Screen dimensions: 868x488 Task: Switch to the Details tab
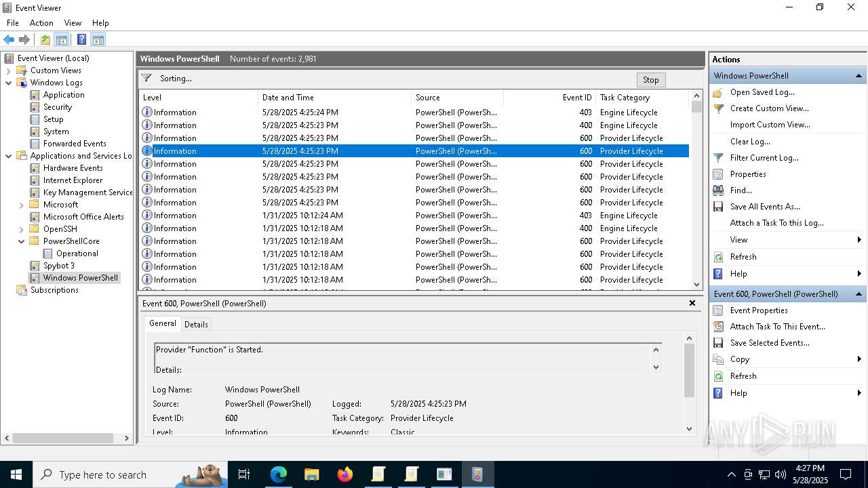tap(196, 324)
